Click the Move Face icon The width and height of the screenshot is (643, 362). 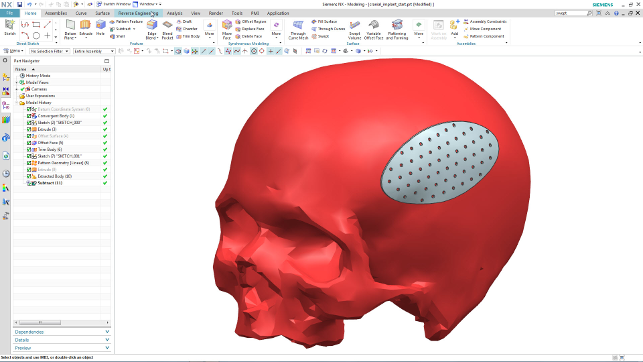tap(227, 30)
